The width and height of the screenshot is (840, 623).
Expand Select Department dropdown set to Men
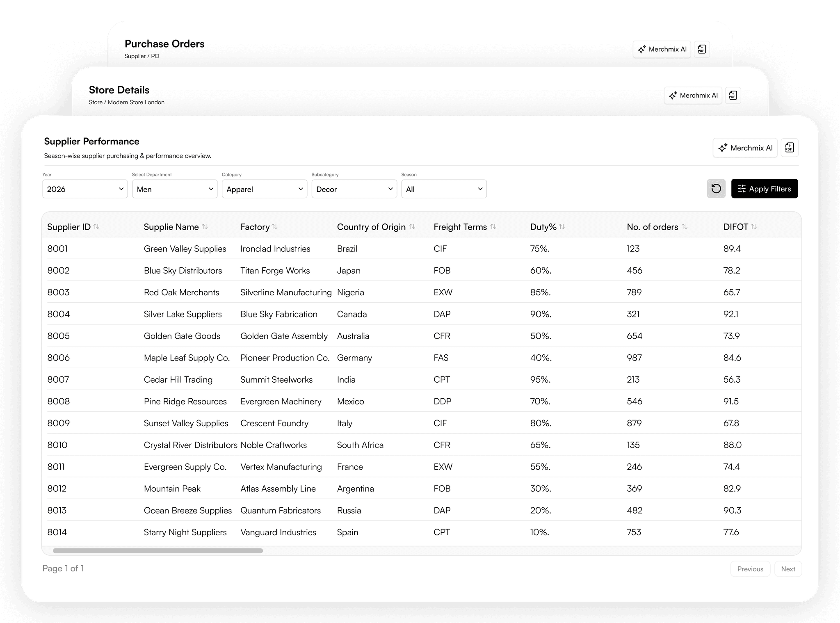point(175,189)
